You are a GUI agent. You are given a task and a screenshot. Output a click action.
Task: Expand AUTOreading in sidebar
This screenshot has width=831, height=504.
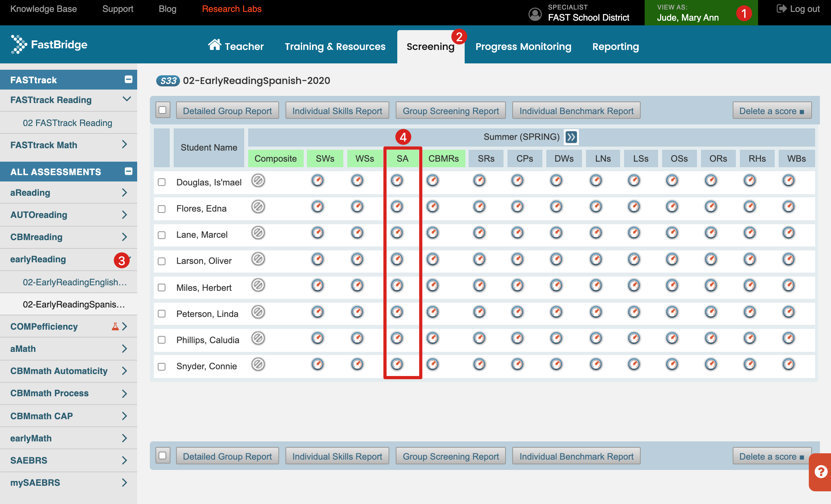(124, 215)
